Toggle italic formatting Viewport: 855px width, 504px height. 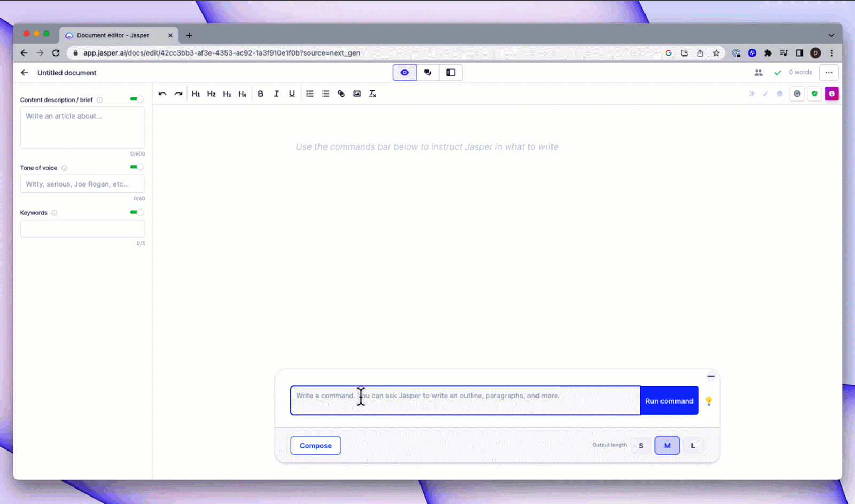(276, 94)
